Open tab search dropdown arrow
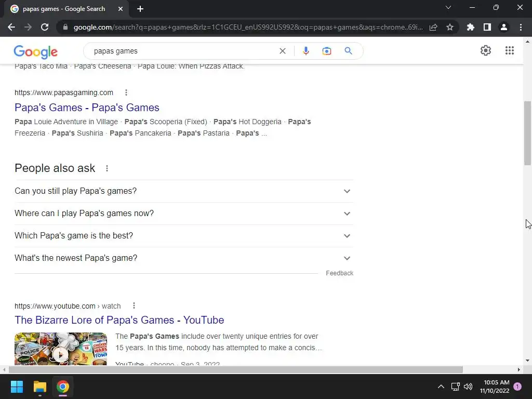Image resolution: width=532 pixels, height=399 pixels. pos(448,7)
